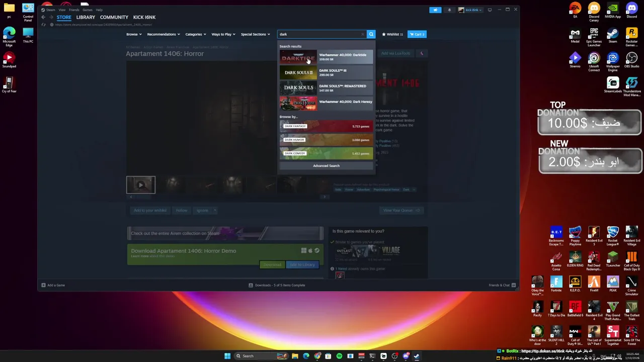Open R.E.P.O. desktop shortcut
Image resolution: width=644 pixels, height=362 pixels.
pyautogui.click(x=575, y=284)
